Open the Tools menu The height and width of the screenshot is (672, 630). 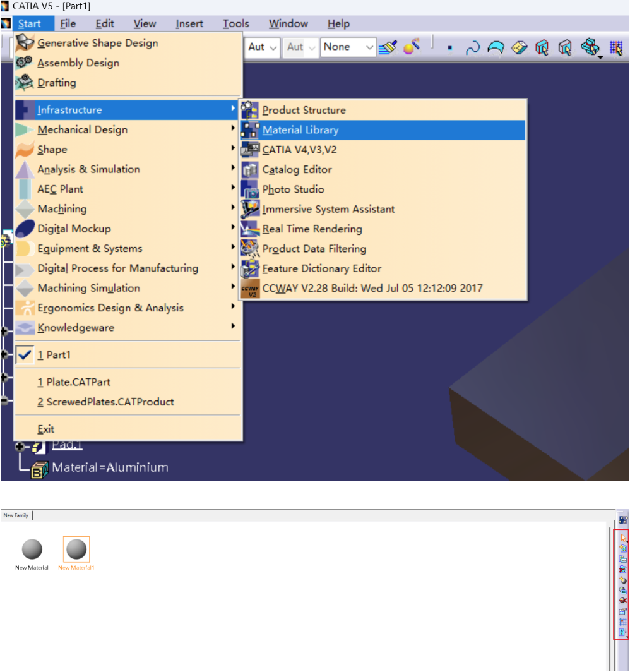point(235,23)
